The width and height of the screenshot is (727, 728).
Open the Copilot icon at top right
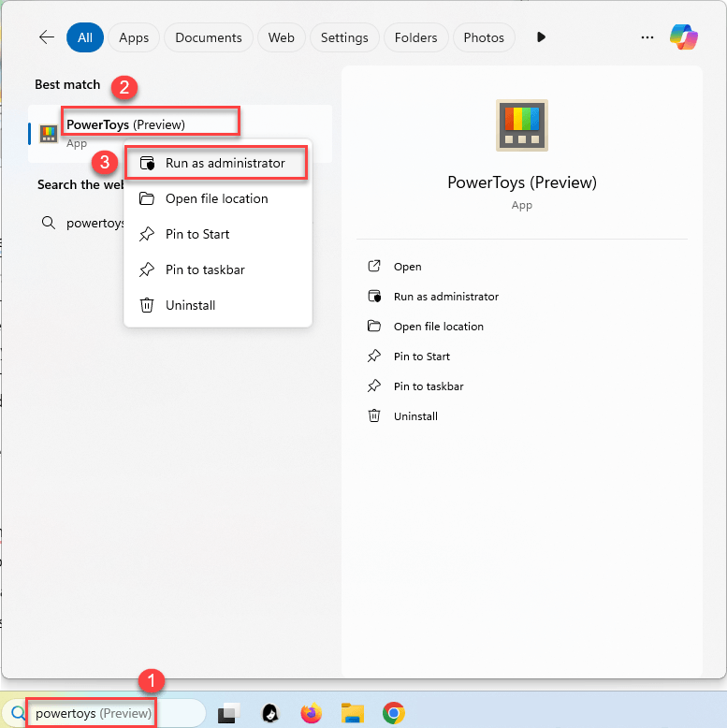point(684,37)
